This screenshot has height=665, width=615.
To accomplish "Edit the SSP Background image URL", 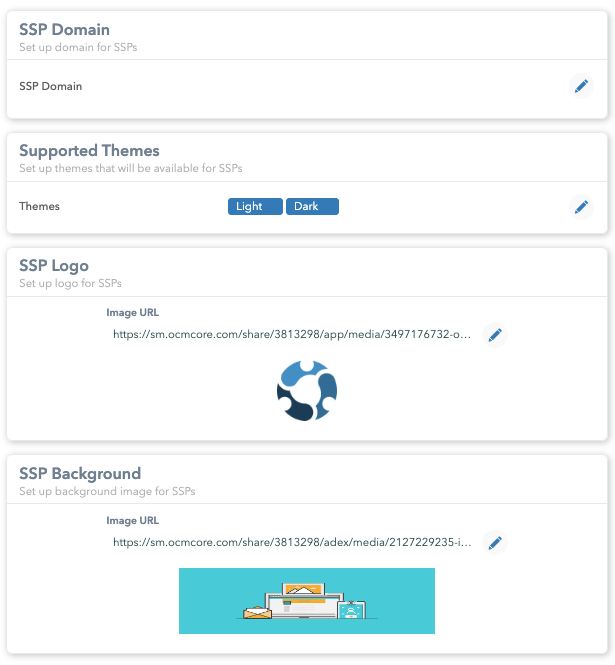I will 494,543.
